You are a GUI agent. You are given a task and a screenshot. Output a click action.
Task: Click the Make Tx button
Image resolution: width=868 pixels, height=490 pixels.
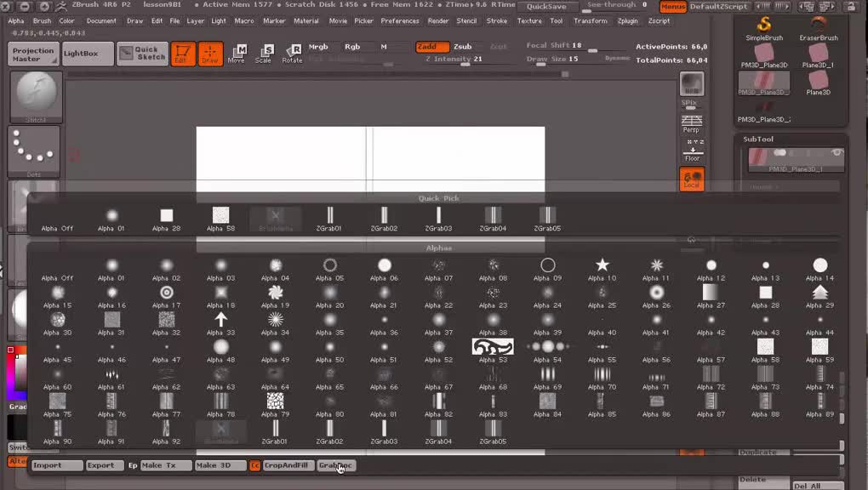166,465
